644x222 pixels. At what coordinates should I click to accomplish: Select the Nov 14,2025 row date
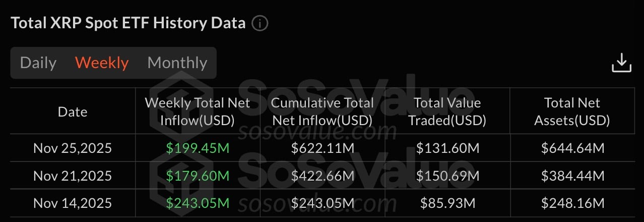(x=73, y=203)
